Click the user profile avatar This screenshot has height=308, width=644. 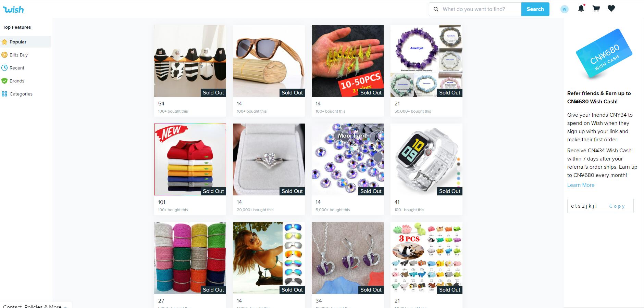[x=565, y=9]
